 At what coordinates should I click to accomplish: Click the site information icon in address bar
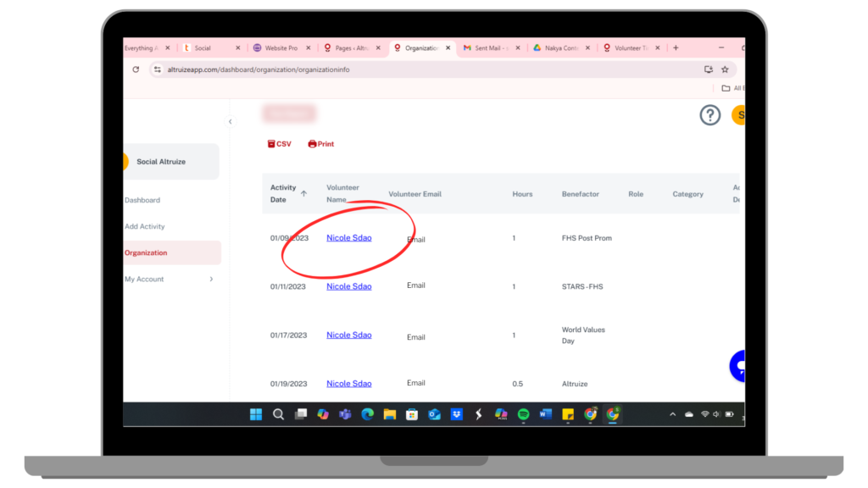pos(158,69)
